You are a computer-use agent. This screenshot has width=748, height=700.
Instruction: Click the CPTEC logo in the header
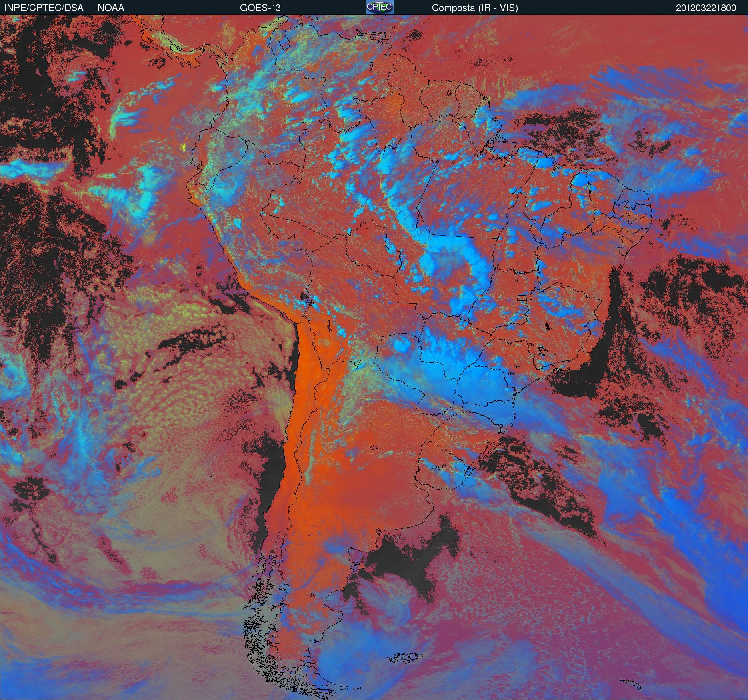pos(380,7)
